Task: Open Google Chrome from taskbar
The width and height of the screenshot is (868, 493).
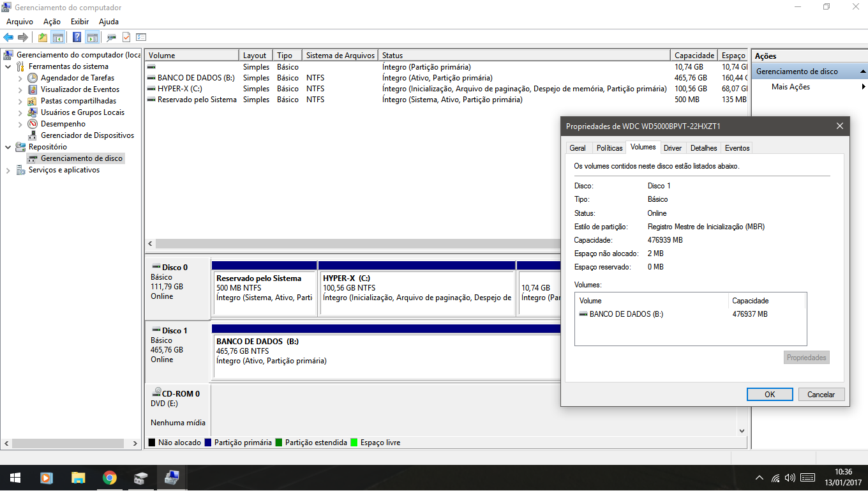Action: tap(110, 478)
